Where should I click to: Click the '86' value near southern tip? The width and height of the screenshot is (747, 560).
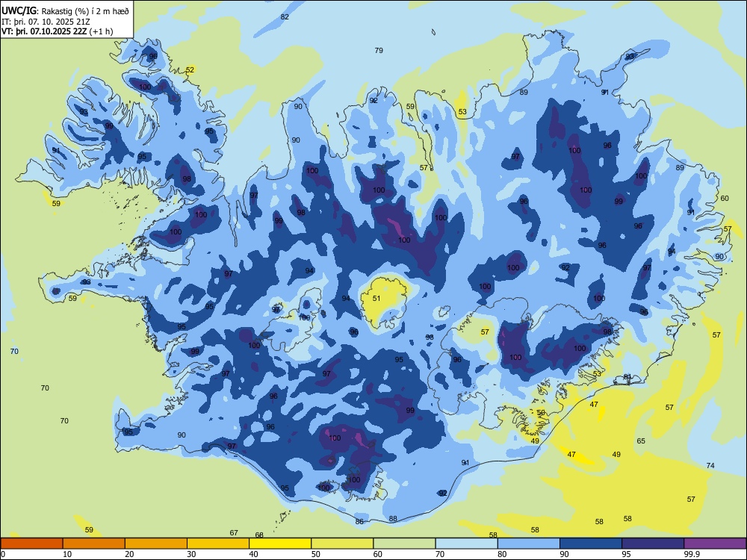[359, 521]
